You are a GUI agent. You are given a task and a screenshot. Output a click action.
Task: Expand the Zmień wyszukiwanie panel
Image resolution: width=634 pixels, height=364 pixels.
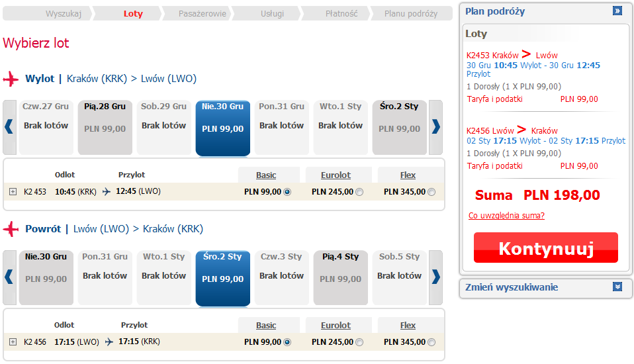coord(617,287)
